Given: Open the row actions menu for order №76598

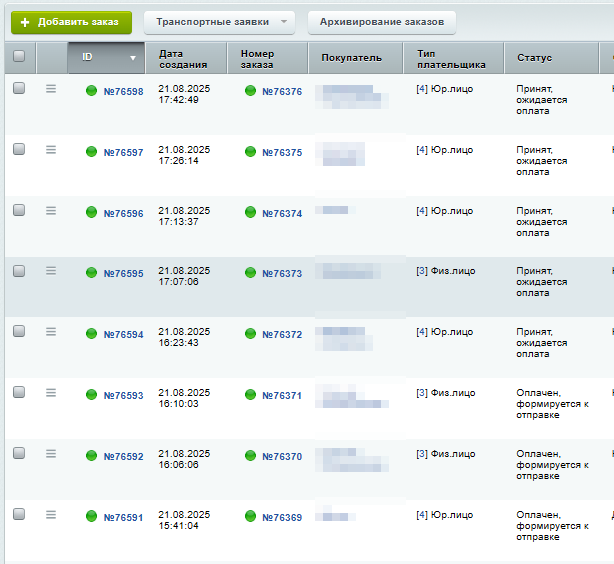Looking at the screenshot, I should tap(51, 89).
